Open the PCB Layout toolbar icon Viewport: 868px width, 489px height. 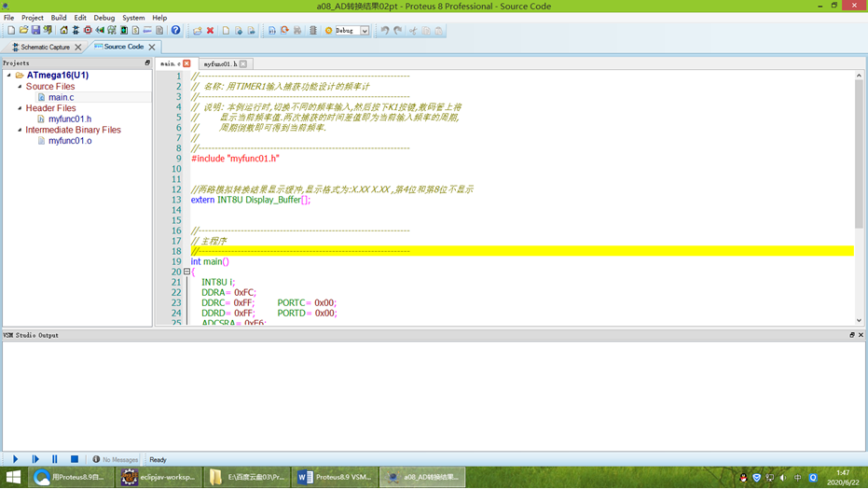[88, 31]
